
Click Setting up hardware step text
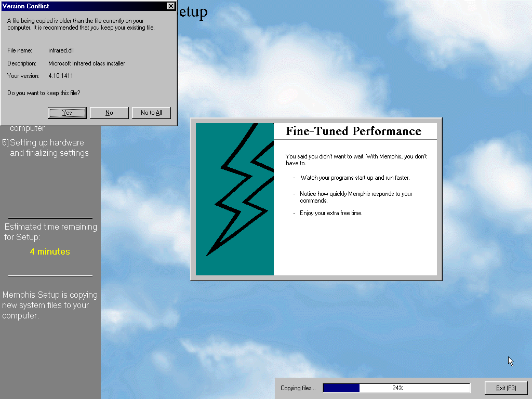(46, 148)
